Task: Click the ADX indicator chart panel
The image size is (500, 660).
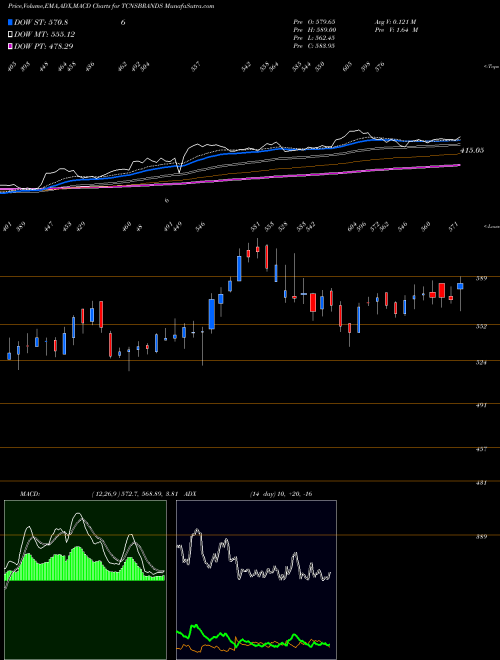Action: 256,580
